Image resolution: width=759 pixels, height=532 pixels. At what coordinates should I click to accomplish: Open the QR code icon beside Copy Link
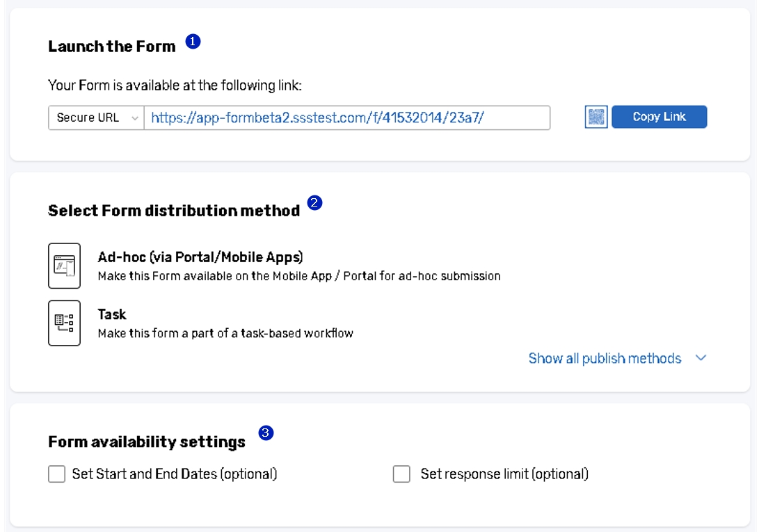596,118
